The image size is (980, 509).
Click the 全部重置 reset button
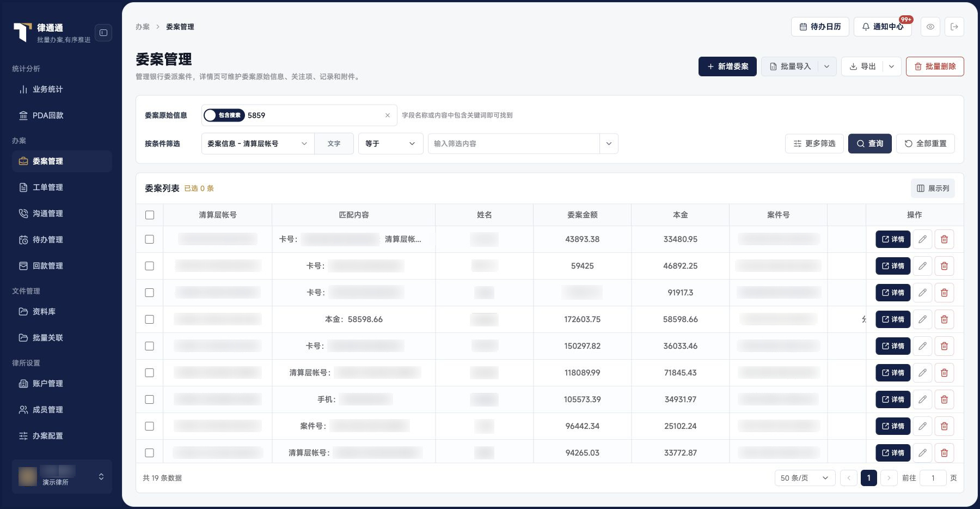tap(926, 144)
